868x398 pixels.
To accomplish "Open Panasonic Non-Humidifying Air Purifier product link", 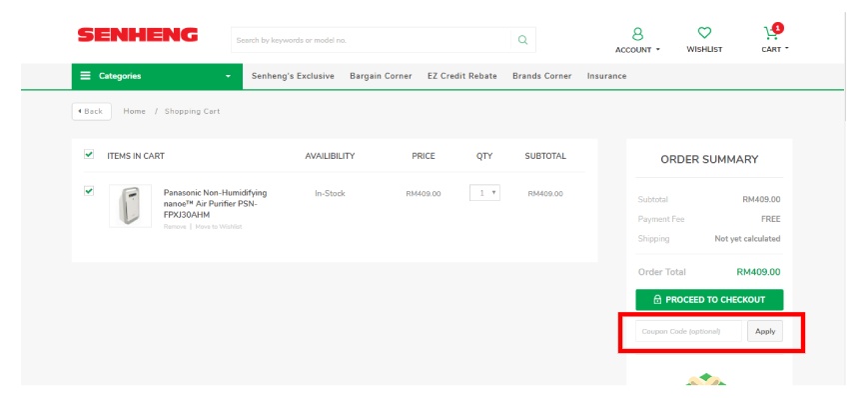I will [216, 203].
